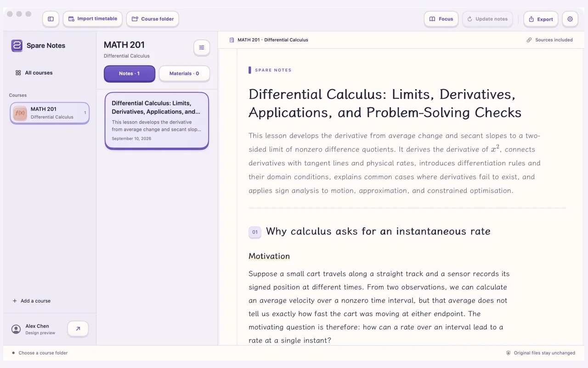This screenshot has width=588, height=368.
Task: Click the note document icon in breadcrumb
Action: (232, 40)
